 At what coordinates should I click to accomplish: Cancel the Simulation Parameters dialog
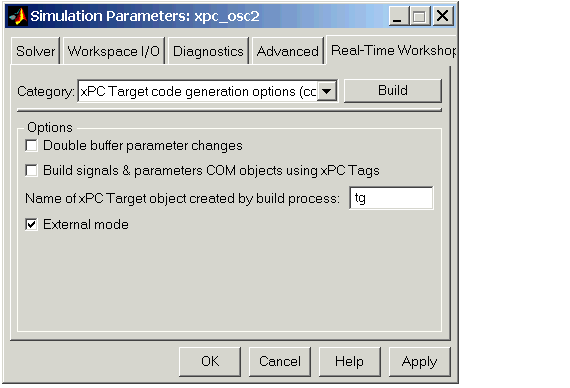click(x=280, y=361)
